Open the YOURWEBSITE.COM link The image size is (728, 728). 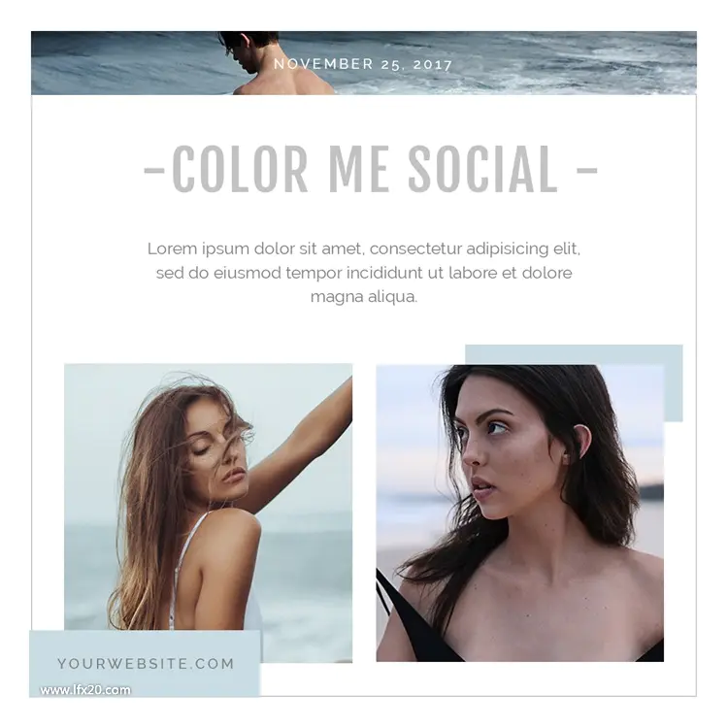146,664
